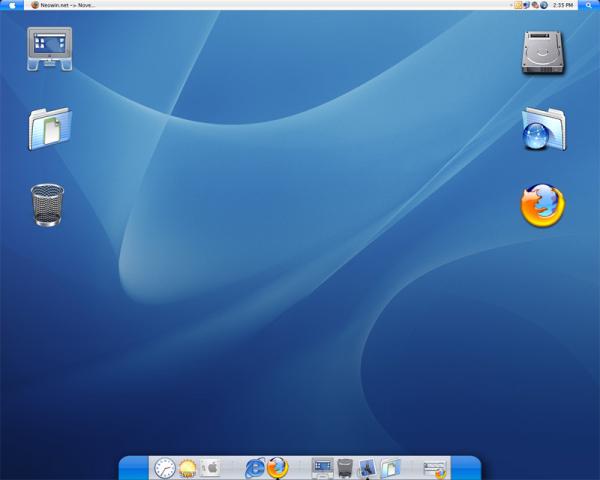This screenshot has width=600, height=480.
Task: Click the 2:35 PM clock
Action: pyautogui.click(x=563, y=5)
